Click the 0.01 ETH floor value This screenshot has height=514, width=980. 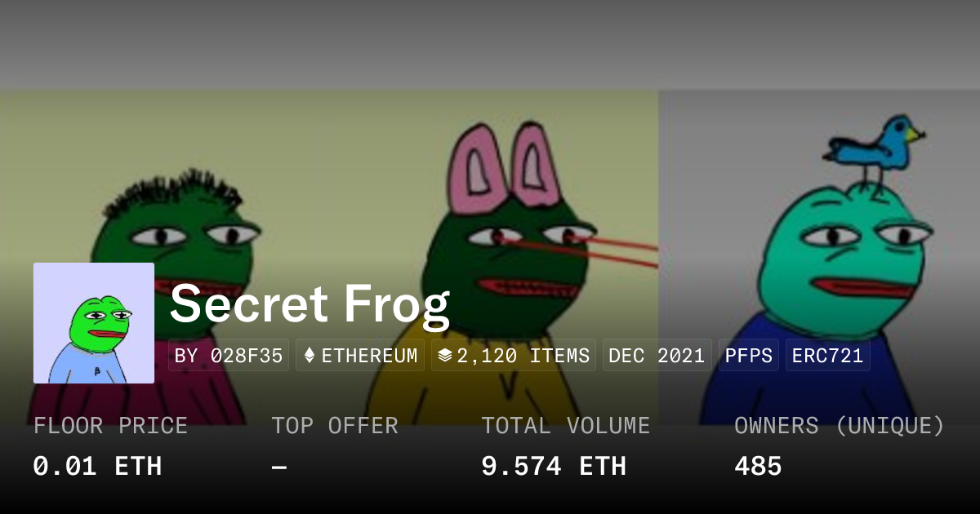coord(97,467)
